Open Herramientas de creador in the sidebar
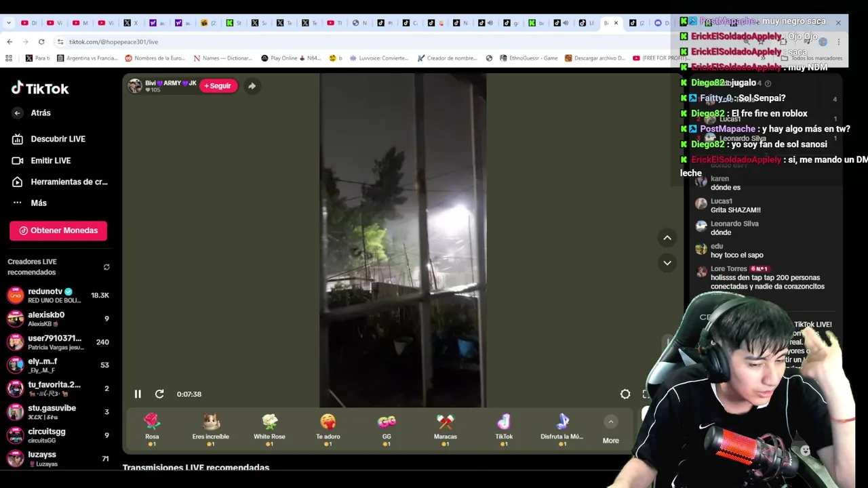868x488 pixels. click(60, 182)
